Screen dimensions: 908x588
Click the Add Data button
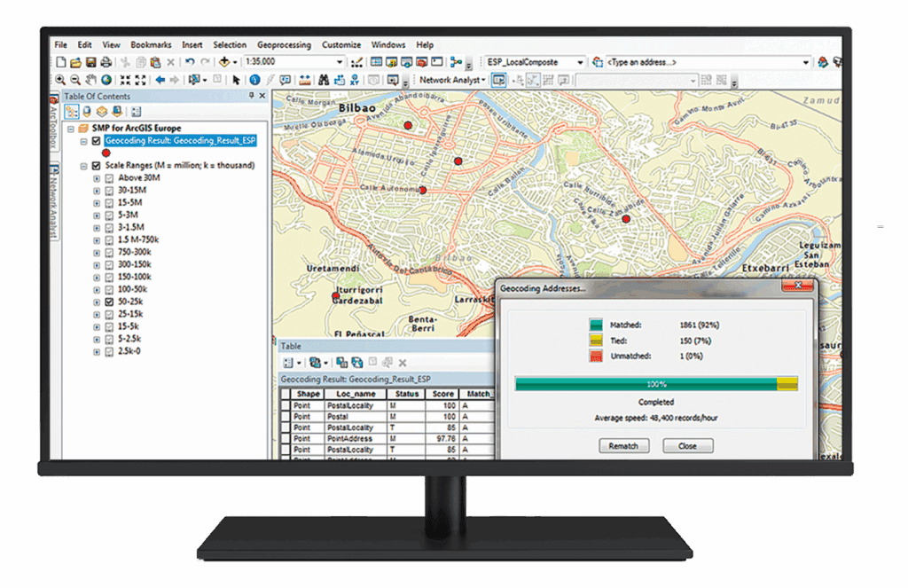[224, 62]
